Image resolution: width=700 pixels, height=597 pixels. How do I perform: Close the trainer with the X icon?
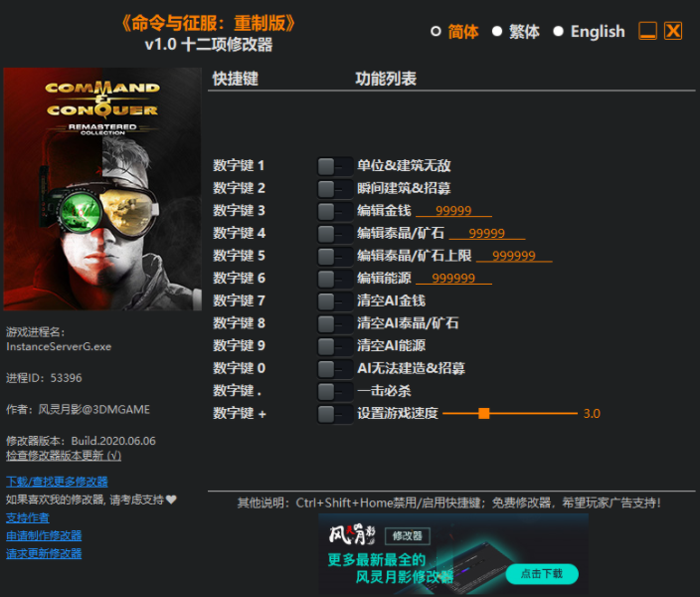[673, 31]
